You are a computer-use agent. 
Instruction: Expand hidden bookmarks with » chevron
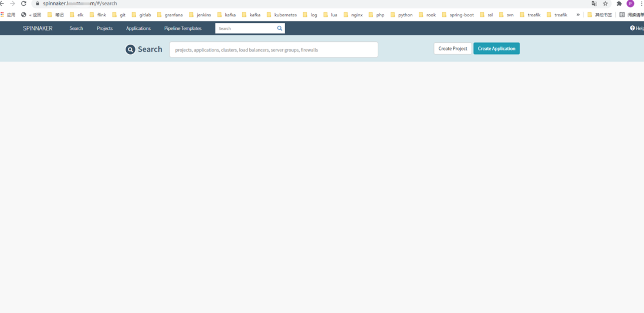(x=578, y=15)
